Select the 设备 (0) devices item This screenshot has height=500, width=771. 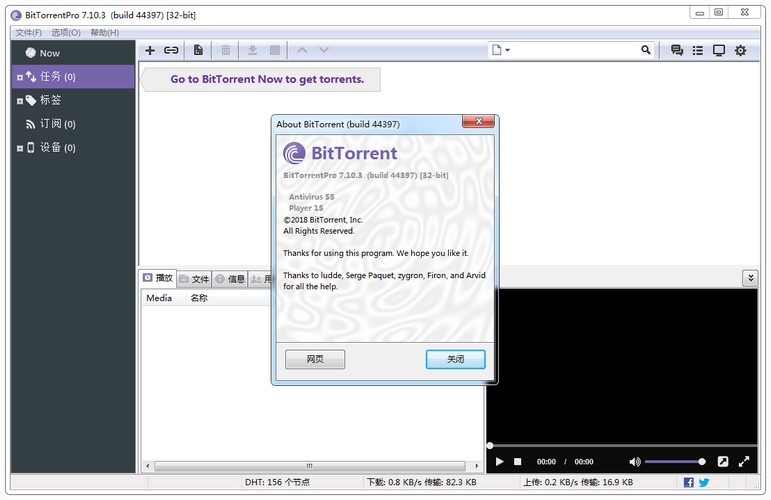point(73,147)
